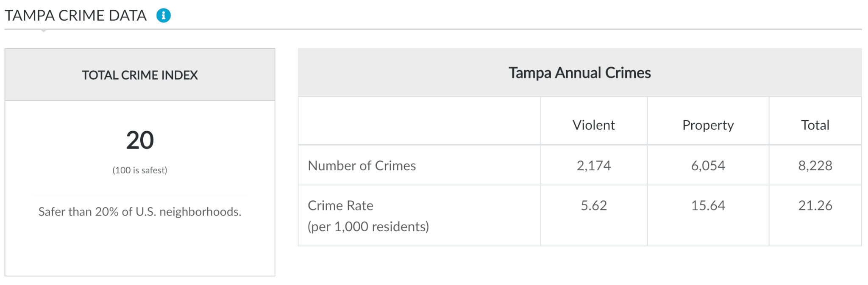Select the Violent column header
Screen dimensions: 868x285
point(594,125)
